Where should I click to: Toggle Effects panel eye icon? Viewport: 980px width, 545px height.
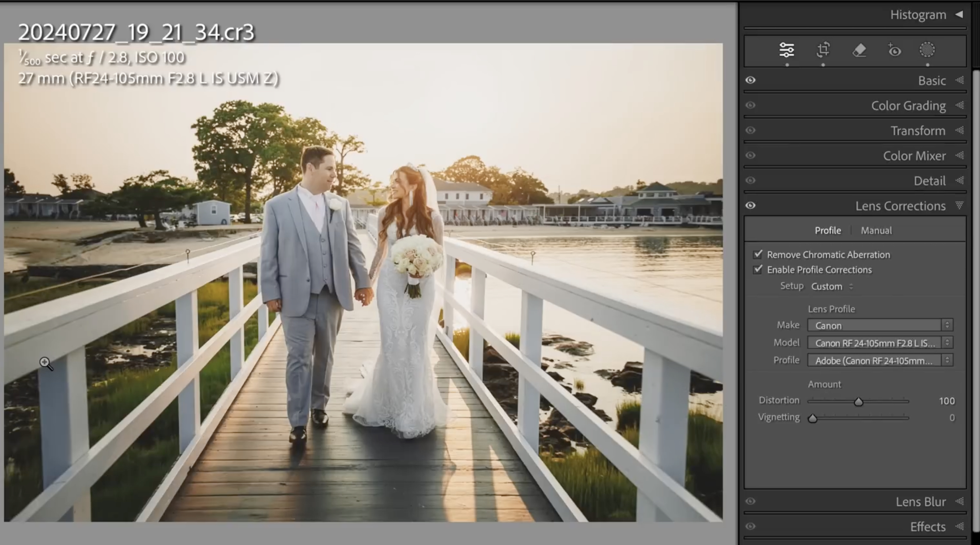click(751, 526)
